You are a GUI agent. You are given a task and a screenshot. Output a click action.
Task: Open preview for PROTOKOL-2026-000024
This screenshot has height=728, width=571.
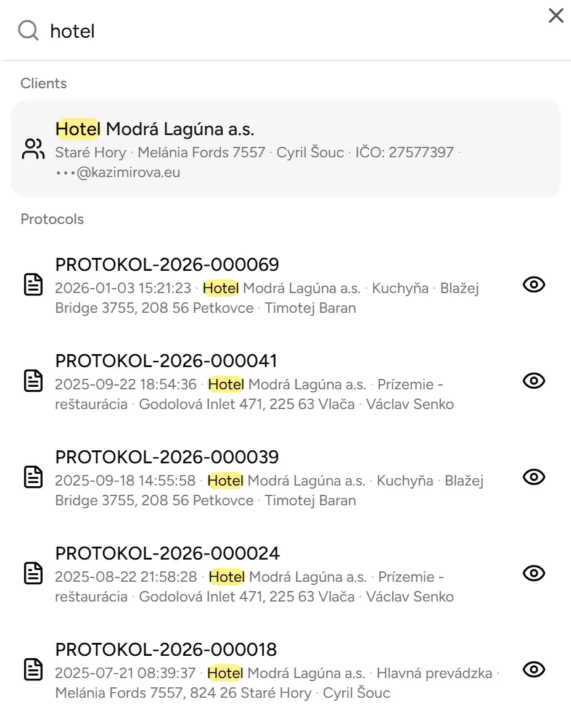[533, 573]
